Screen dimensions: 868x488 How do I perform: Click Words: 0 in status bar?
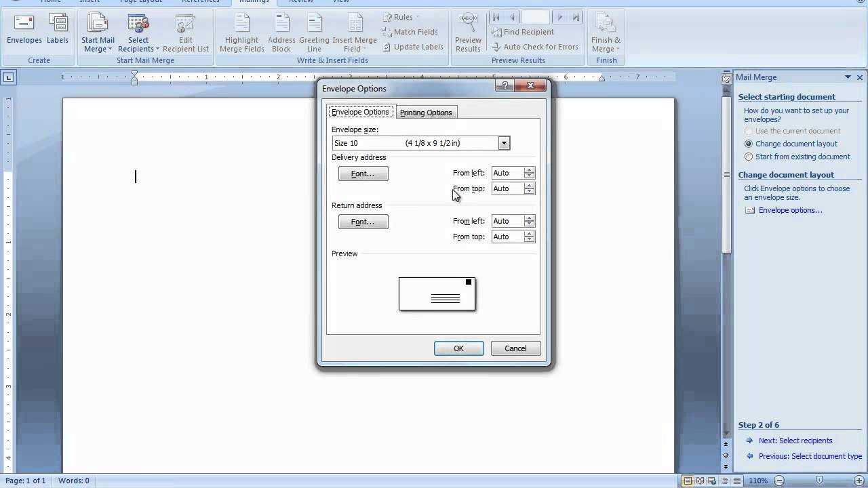coord(74,481)
